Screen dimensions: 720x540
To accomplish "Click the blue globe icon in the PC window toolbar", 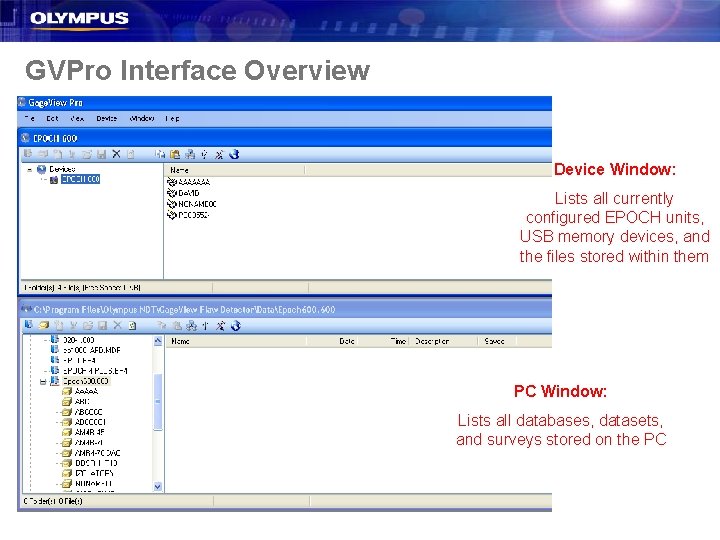I will pos(236,326).
